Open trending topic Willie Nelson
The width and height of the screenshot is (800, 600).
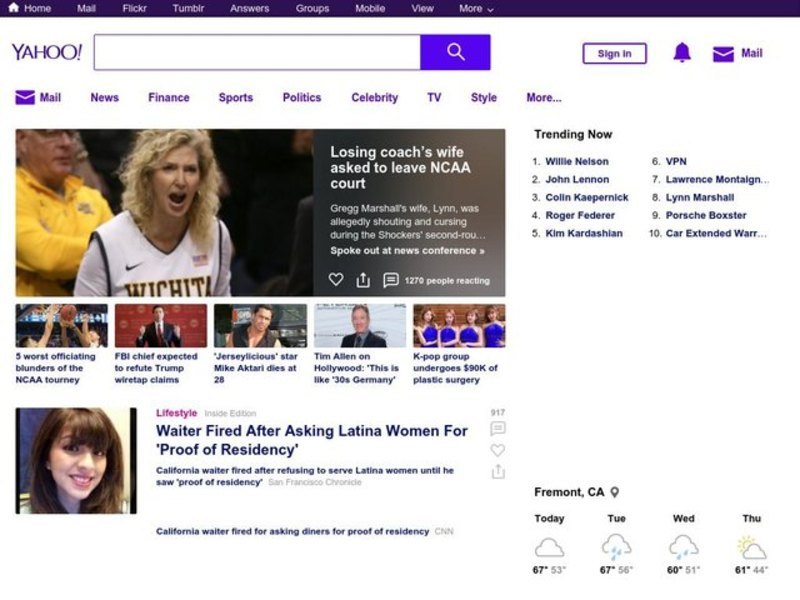tap(576, 161)
